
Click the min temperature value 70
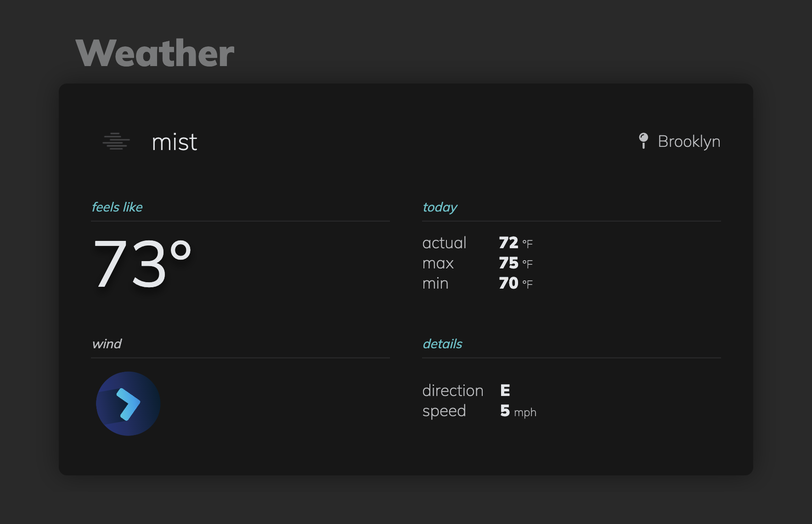(x=509, y=283)
